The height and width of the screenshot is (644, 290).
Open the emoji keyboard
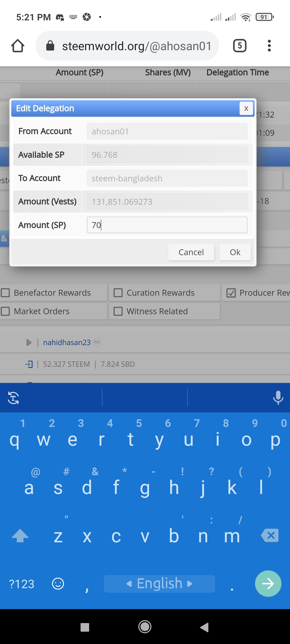(58, 584)
